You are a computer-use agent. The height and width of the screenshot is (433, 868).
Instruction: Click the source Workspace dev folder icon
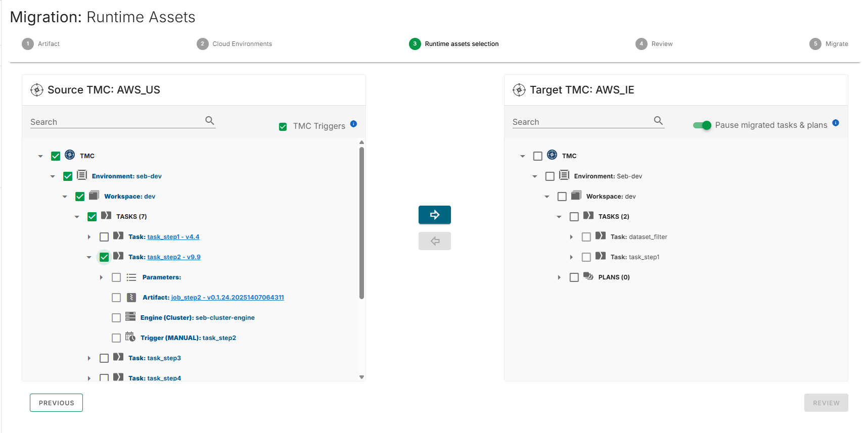(x=94, y=195)
